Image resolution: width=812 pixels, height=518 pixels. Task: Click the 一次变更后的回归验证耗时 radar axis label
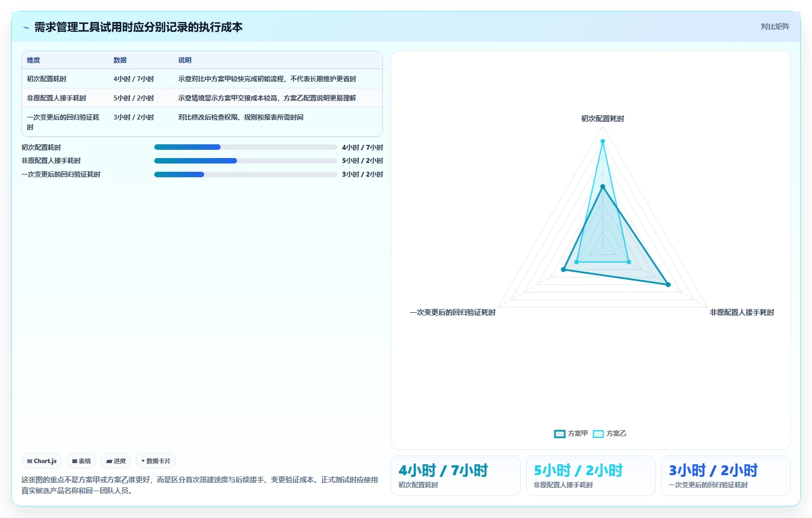click(x=453, y=312)
